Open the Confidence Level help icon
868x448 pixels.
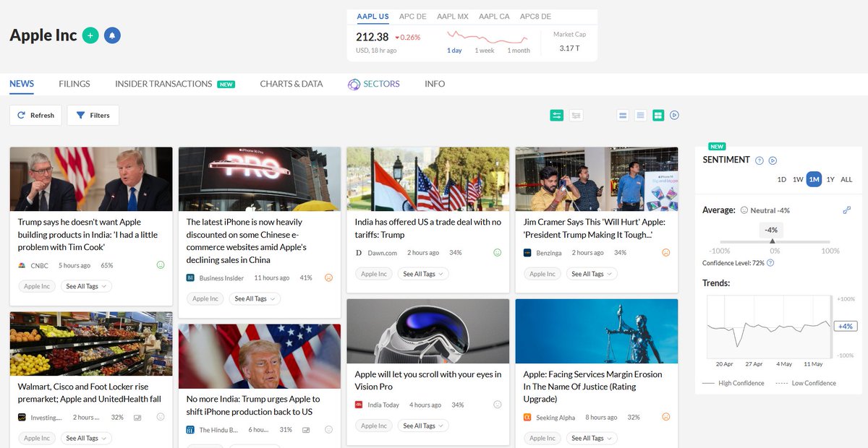pyautogui.click(x=770, y=263)
